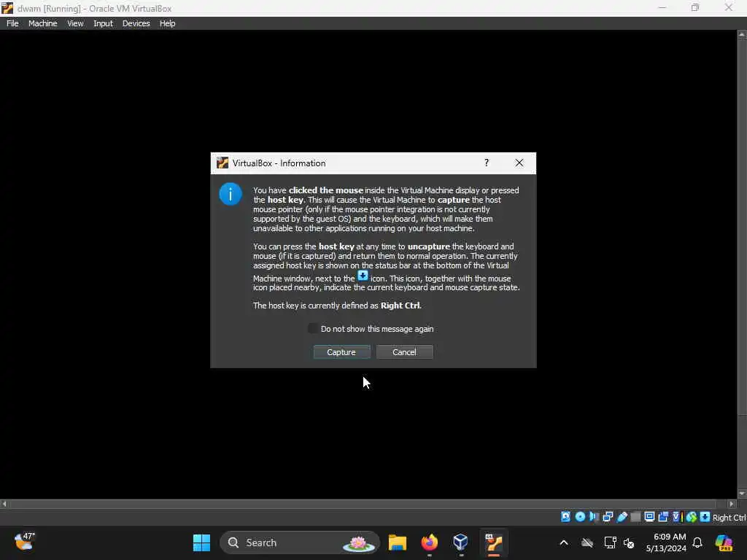Click the hard disk activity status icon
The image size is (747, 560).
pyautogui.click(x=565, y=517)
